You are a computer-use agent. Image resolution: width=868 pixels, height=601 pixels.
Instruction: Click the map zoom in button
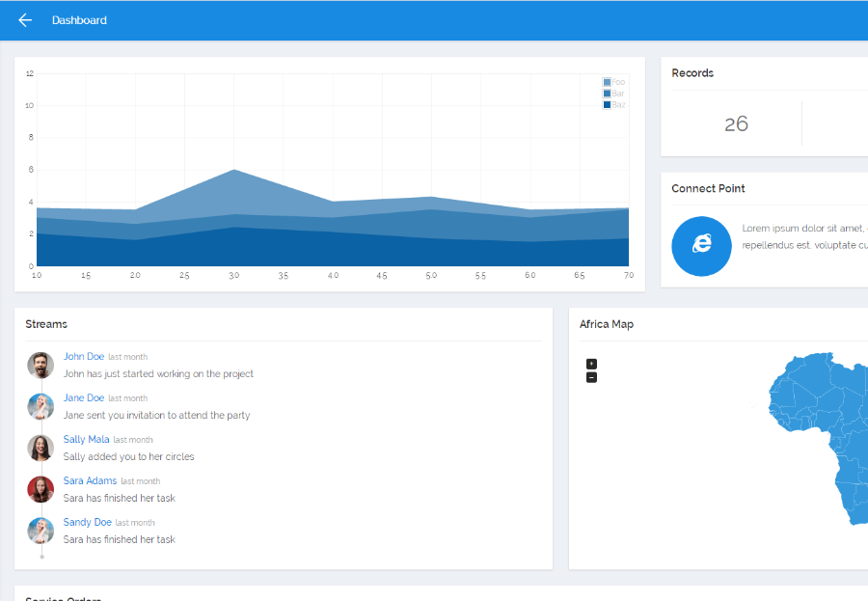(591, 364)
